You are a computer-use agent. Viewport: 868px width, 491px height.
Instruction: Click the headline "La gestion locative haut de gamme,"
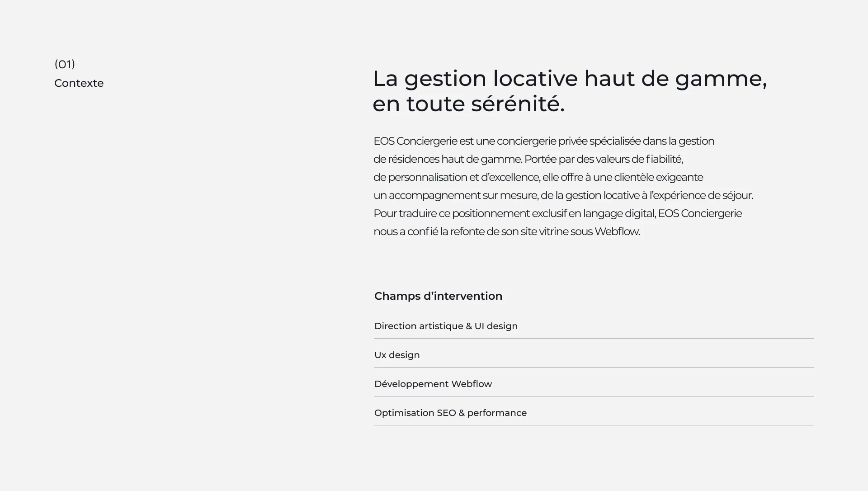click(x=570, y=79)
